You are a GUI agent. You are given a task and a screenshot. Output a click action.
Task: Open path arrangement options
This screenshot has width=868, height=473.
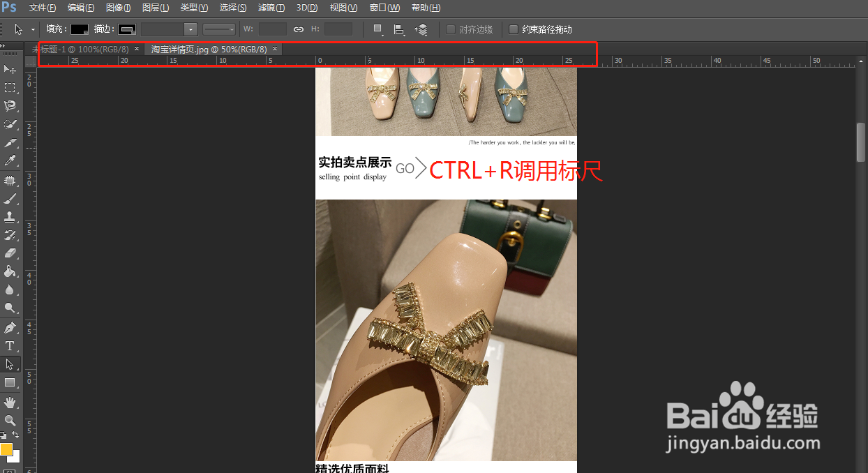421,29
